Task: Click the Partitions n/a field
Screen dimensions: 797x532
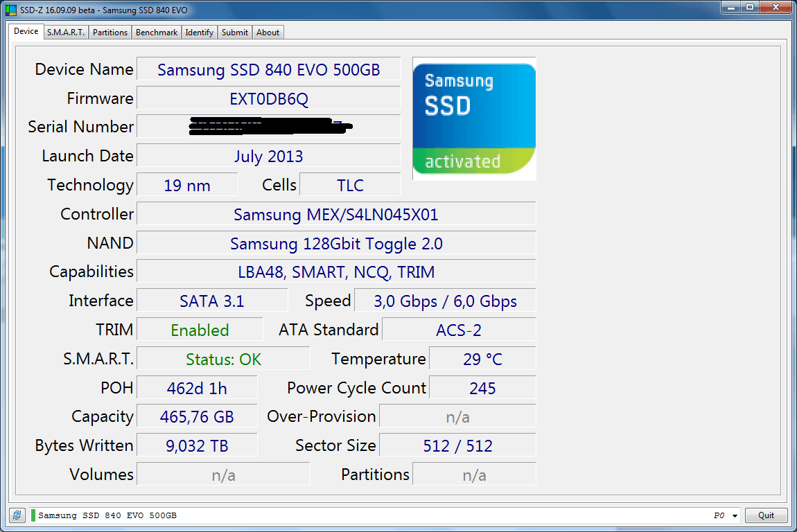Action: [x=474, y=475]
